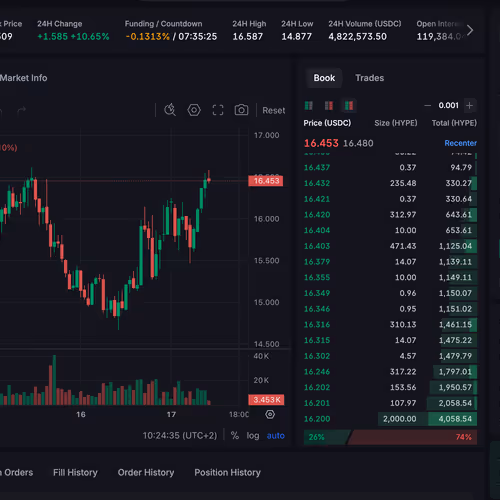Select bid price 16.349 in order book
The width and height of the screenshot is (500, 500).
click(317, 293)
